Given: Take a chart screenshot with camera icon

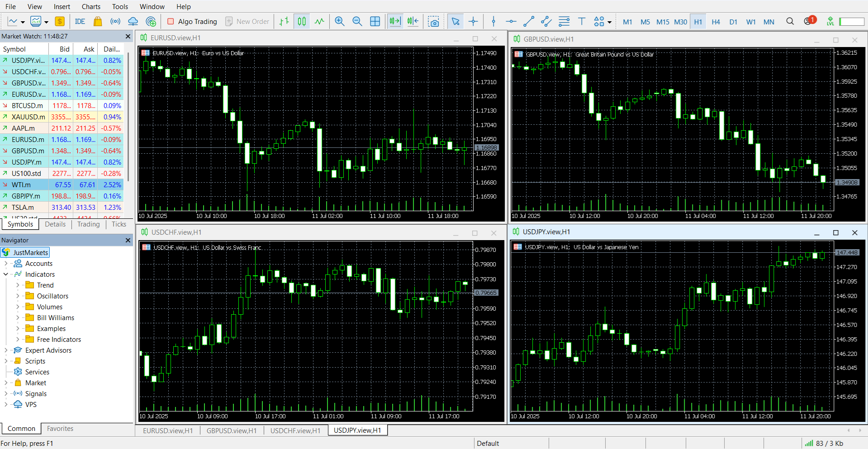Looking at the screenshot, I should pos(433,21).
